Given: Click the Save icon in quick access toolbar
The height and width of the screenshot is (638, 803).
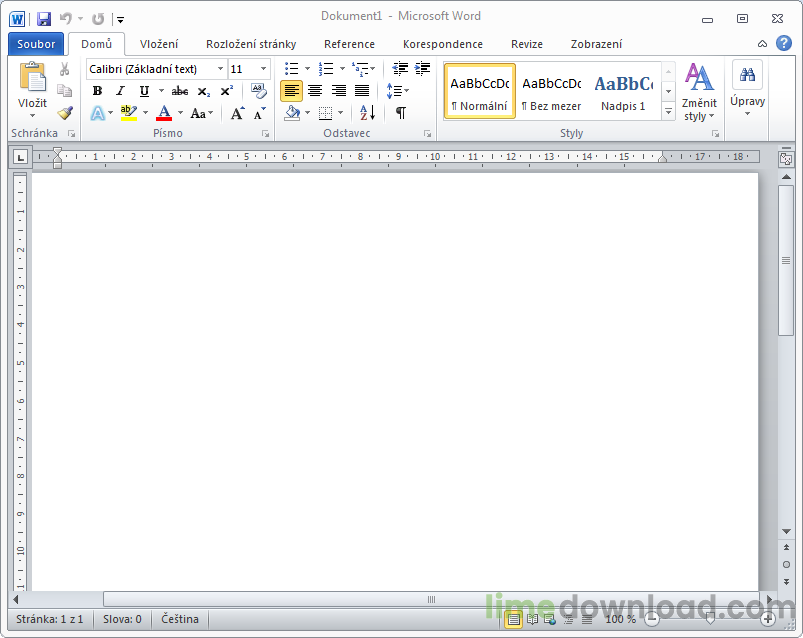Looking at the screenshot, I should (44, 19).
